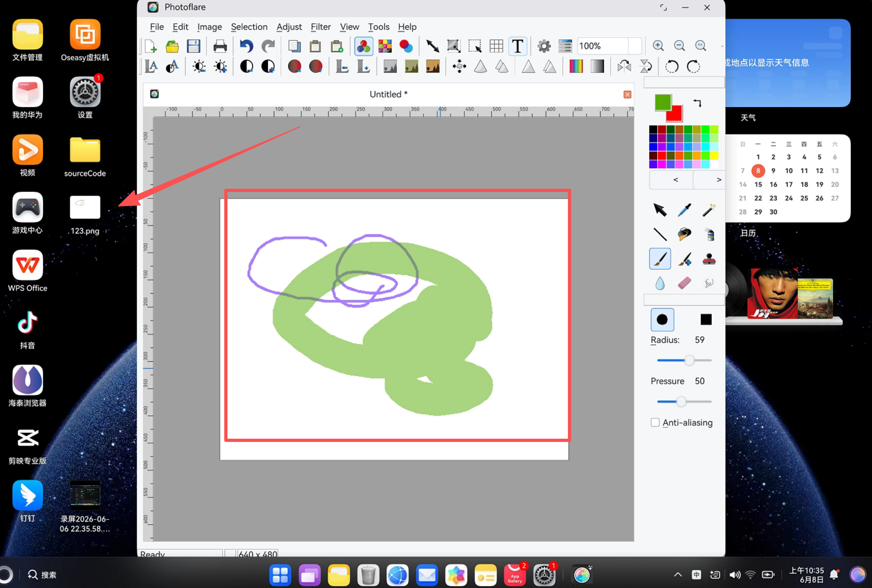Select the Pointer arrow tool
The image size is (872, 588).
(x=660, y=210)
